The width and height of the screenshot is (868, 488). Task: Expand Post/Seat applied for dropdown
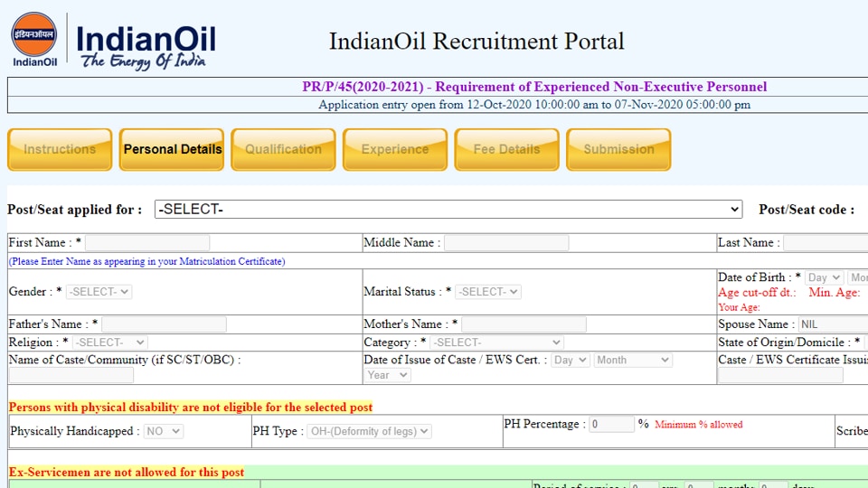(448, 209)
